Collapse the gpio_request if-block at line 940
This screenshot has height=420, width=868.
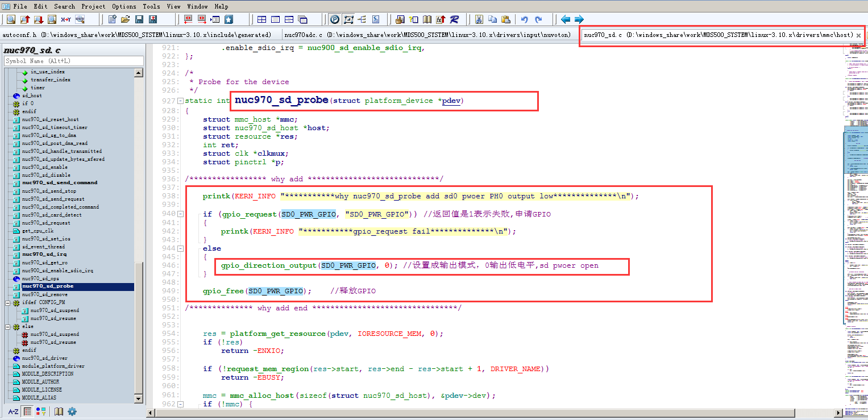click(180, 214)
